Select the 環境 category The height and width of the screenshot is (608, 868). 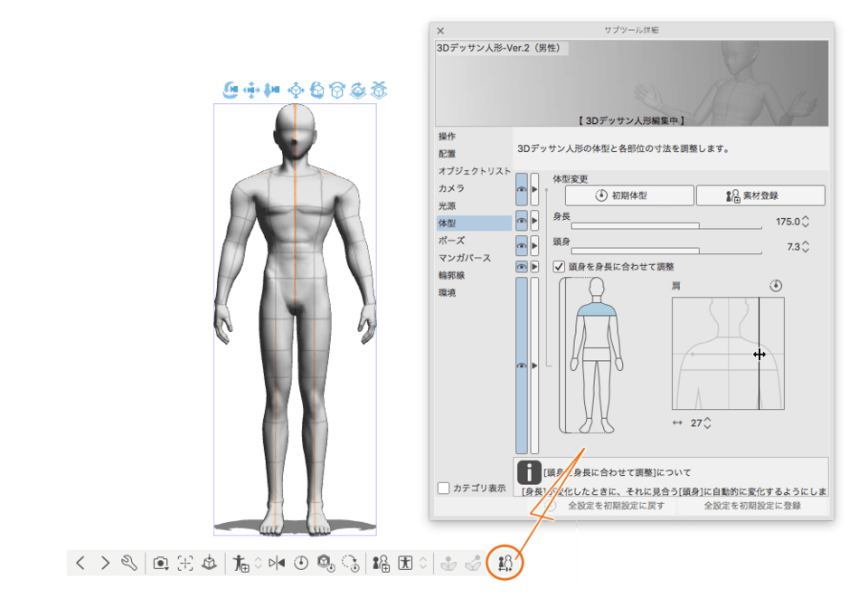pos(447,292)
